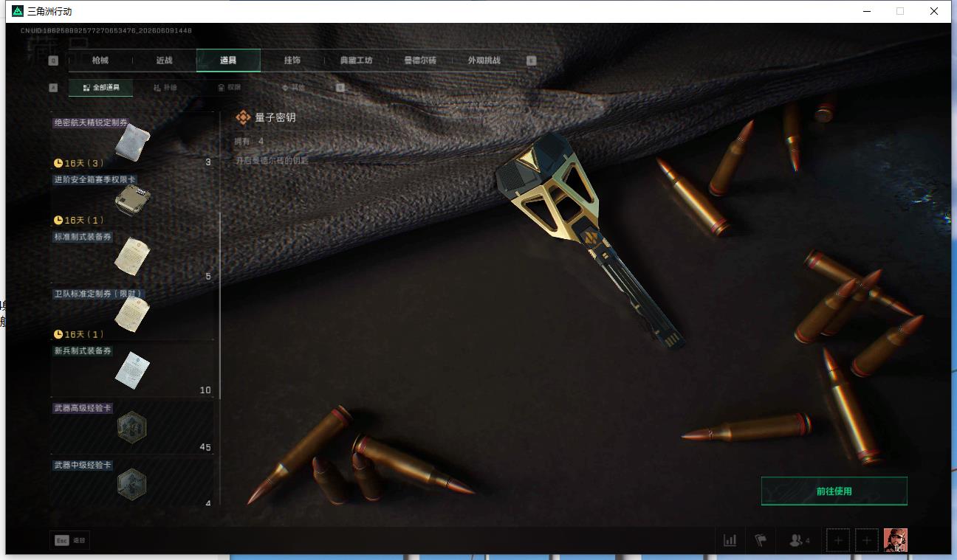Image resolution: width=957 pixels, height=560 pixels.
Task: Select the 标准制式装备券 item
Action: pos(132,255)
